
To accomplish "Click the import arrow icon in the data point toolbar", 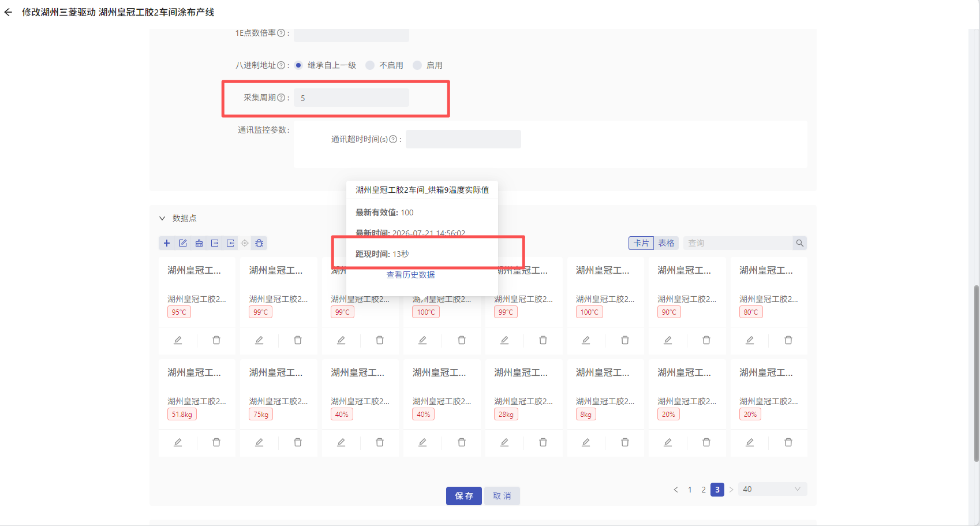I will [x=230, y=243].
